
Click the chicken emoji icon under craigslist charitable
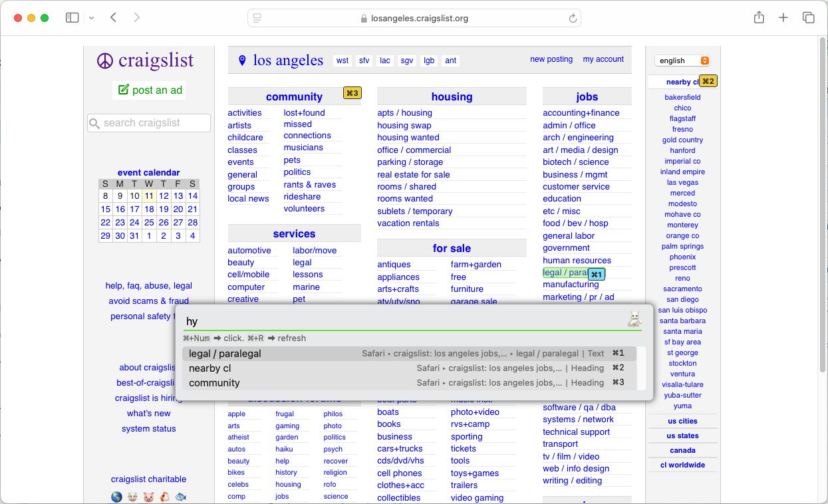pos(164,497)
